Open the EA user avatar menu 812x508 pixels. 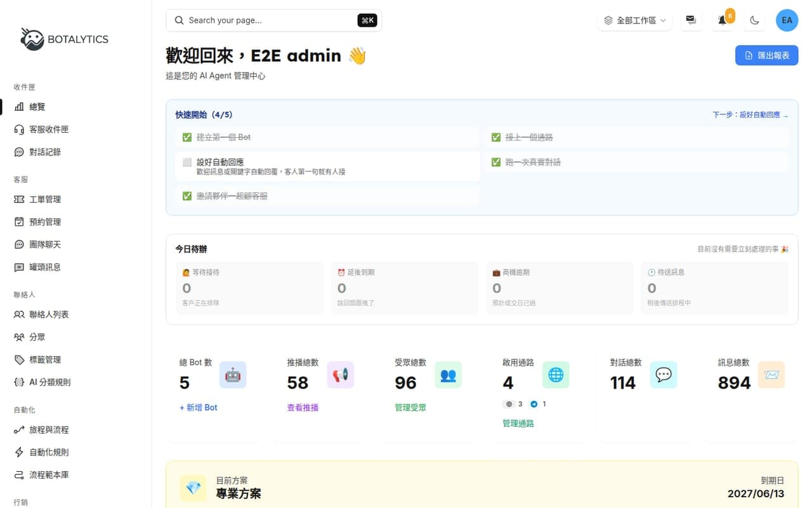click(x=787, y=20)
